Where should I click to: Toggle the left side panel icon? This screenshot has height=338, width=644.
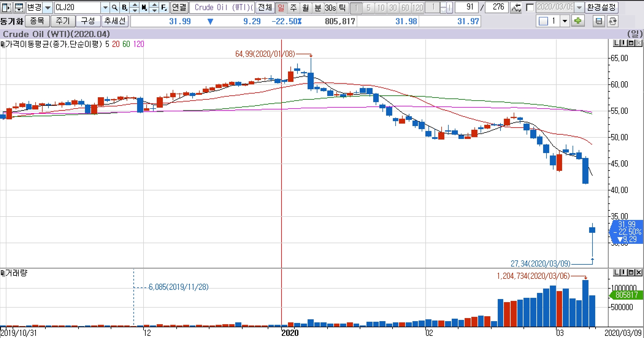tap(6, 7)
